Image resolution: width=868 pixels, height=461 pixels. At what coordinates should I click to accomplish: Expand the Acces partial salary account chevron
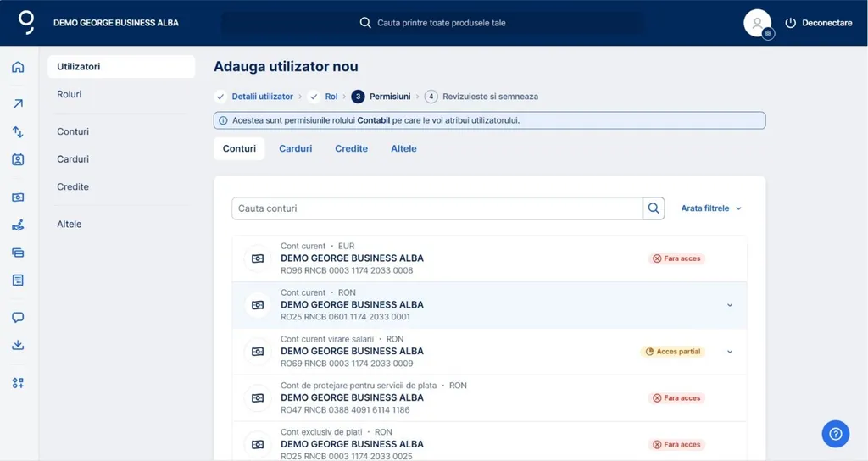coord(730,352)
